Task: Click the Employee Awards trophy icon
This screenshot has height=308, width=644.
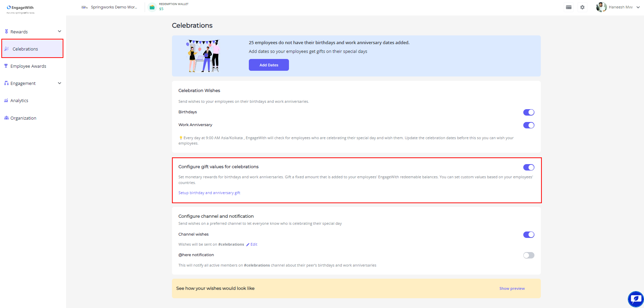Action: click(x=6, y=66)
